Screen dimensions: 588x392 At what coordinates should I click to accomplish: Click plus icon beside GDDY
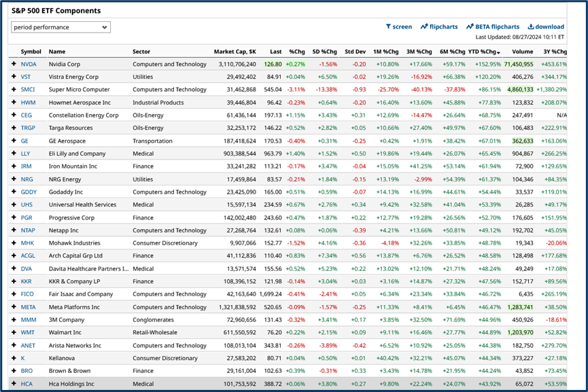(x=14, y=192)
